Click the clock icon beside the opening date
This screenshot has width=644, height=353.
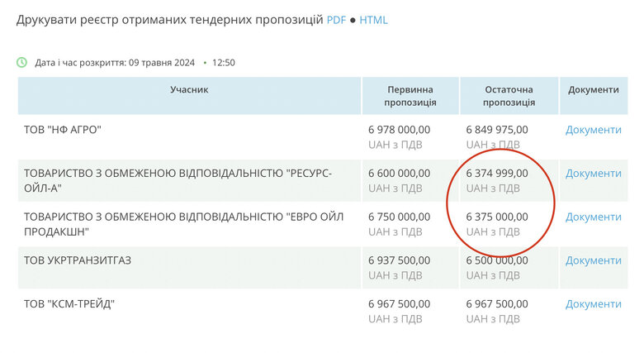22,62
